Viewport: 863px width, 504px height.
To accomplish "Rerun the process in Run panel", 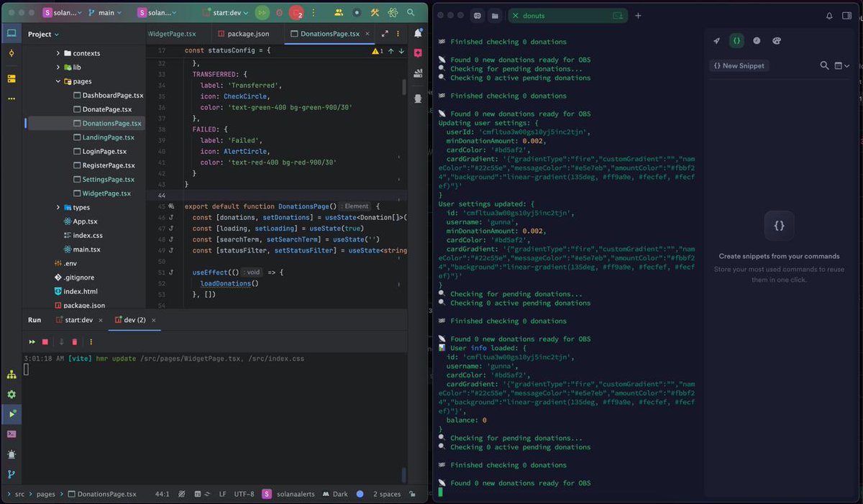I will 32,342.
